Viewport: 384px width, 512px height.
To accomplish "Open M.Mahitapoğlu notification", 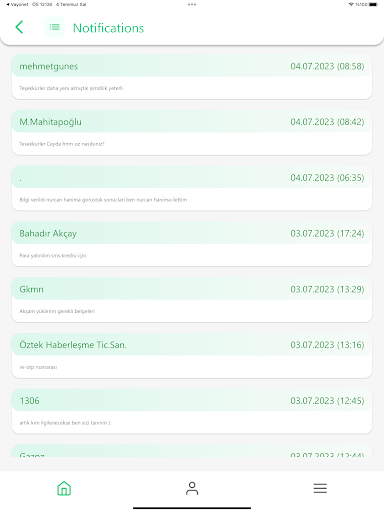I will coord(192,133).
